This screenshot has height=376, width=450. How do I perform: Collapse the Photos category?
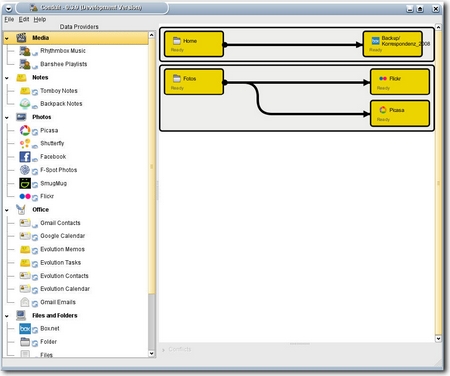coord(7,118)
